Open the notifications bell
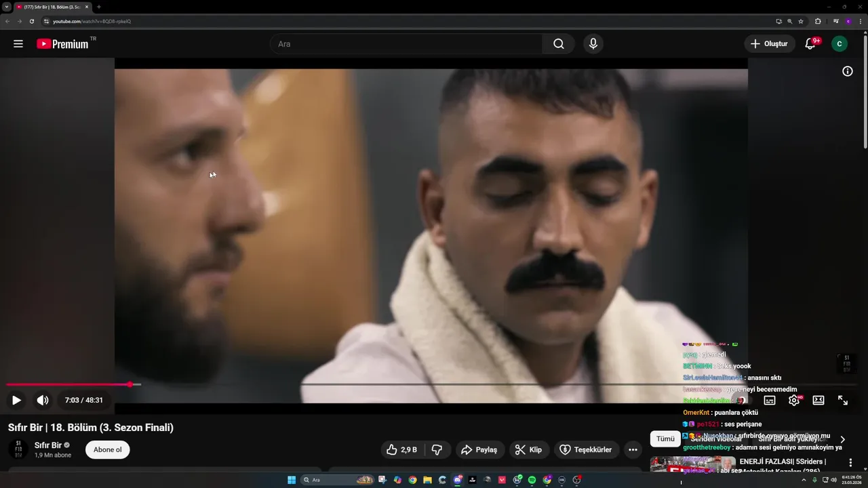Viewport: 868px width, 488px height. (810, 44)
